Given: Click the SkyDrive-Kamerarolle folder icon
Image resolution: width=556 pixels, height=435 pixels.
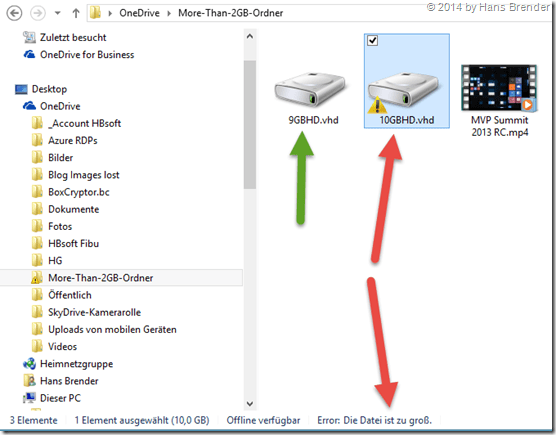Looking at the screenshot, I should point(37,312).
